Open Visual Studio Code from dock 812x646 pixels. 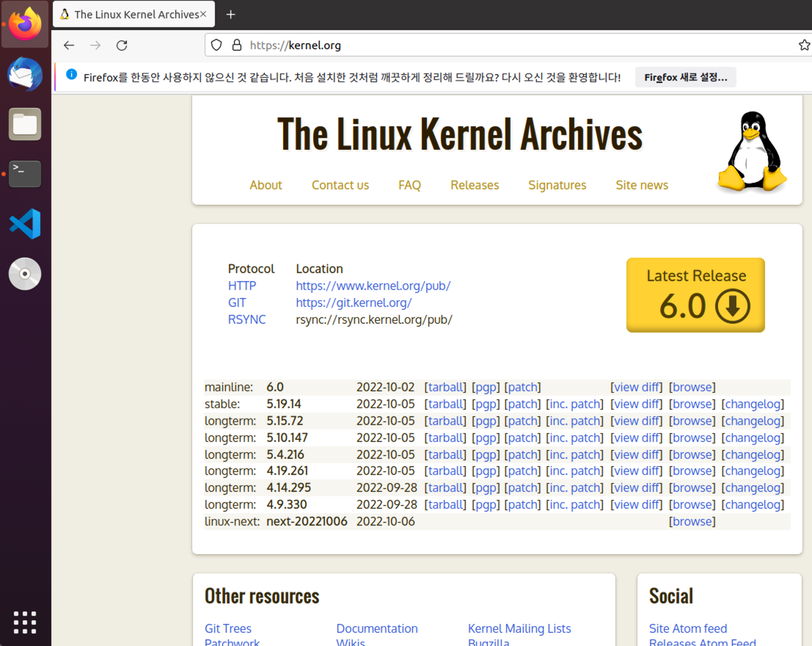pyautogui.click(x=25, y=224)
